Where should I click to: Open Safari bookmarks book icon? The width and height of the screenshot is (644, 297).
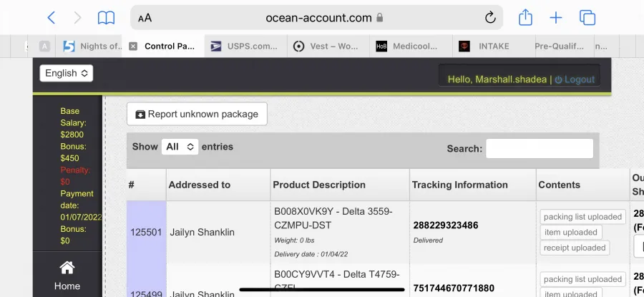[106, 18]
